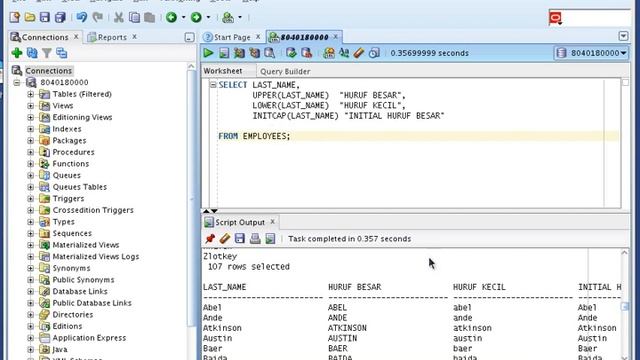The height and width of the screenshot is (360, 640).
Task: Expand the Sequences node
Action: pos(31,233)
